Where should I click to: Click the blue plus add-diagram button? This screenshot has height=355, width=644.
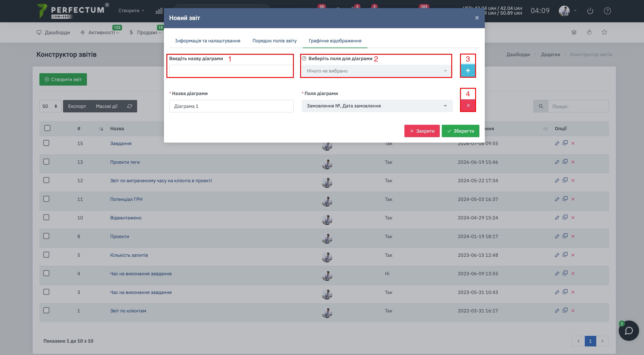(468, 71)
